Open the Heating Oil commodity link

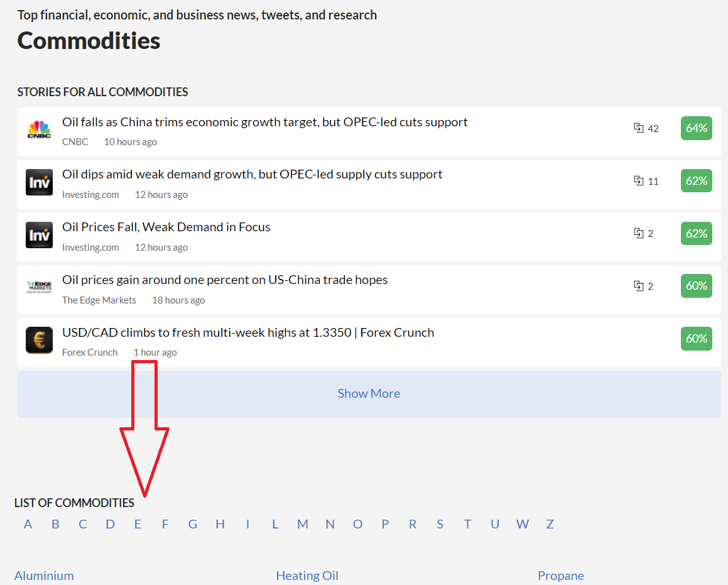pos(307,576)
